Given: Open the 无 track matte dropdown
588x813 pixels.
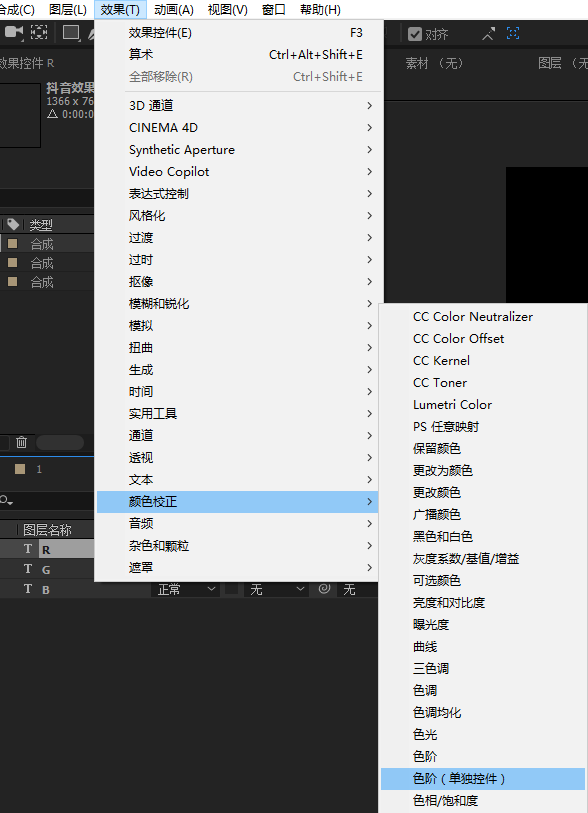Looking at the screenshot, I should tap(277, 590).
